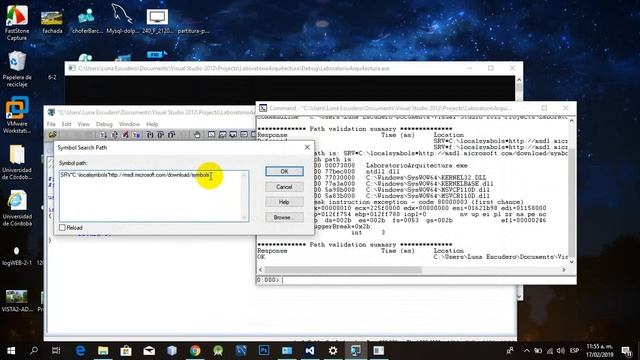Click the Step into toolbar icon
Image resolution: width=640 pixels, height=360 pixels.
coord(150,135)
